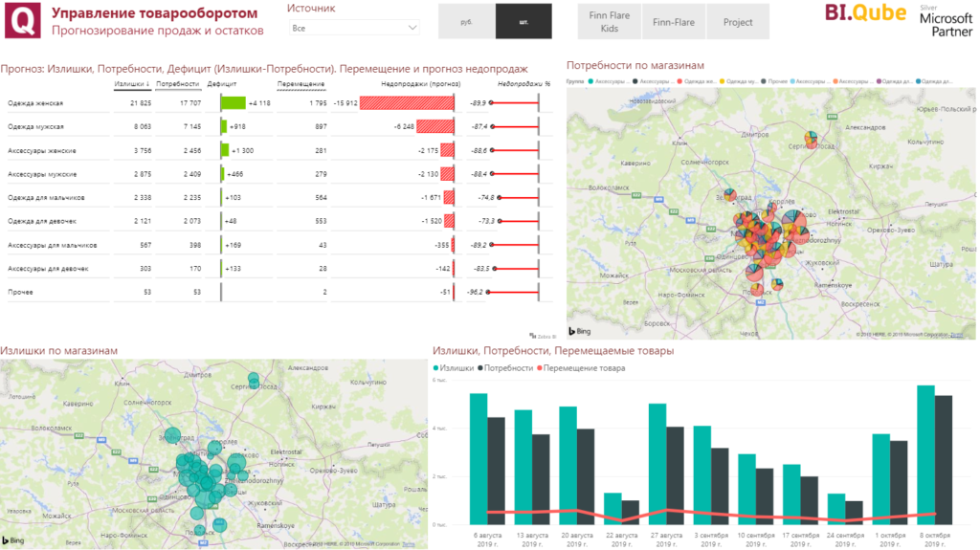Click the value 1 795 in Перемещение column
The width and height of the screenshot is (980, 550).
[318, 103]
